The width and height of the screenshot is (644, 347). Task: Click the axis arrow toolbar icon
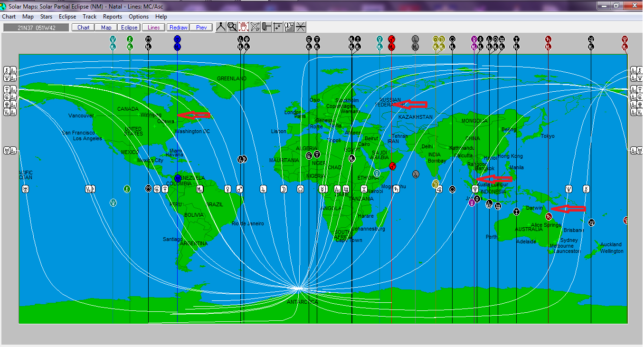(278, 27)
